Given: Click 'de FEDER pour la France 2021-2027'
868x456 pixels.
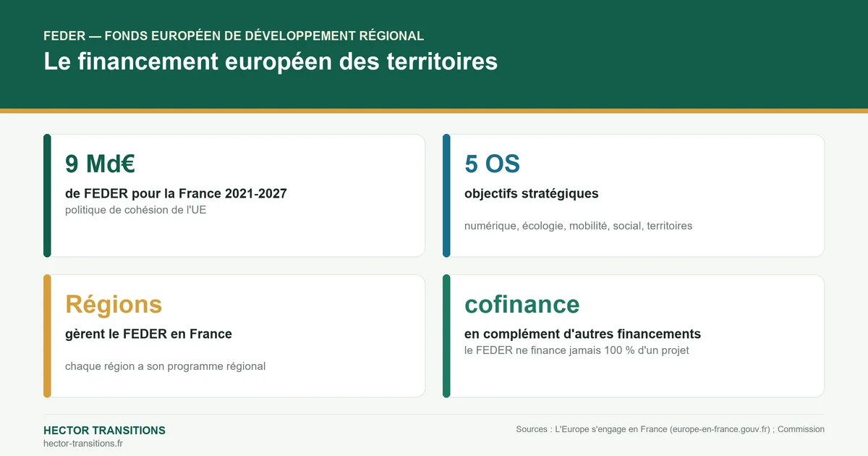Looking at the screenshot, I should (176, 194).
